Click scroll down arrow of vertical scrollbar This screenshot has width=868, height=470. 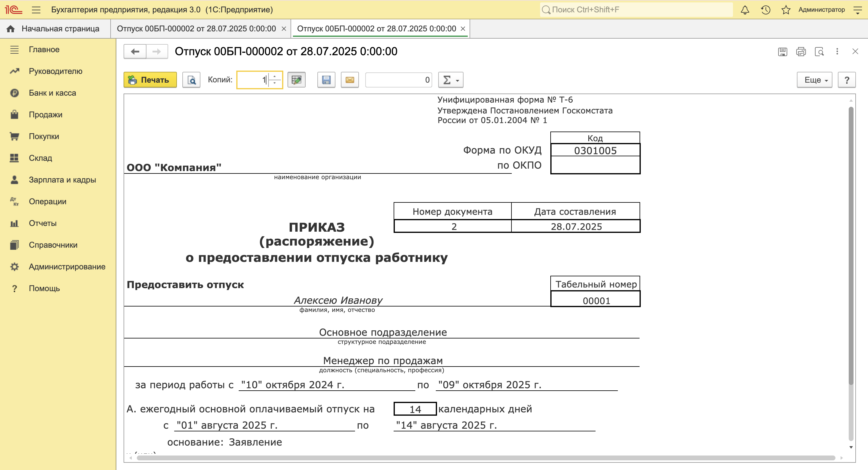(x=851, y=447)
